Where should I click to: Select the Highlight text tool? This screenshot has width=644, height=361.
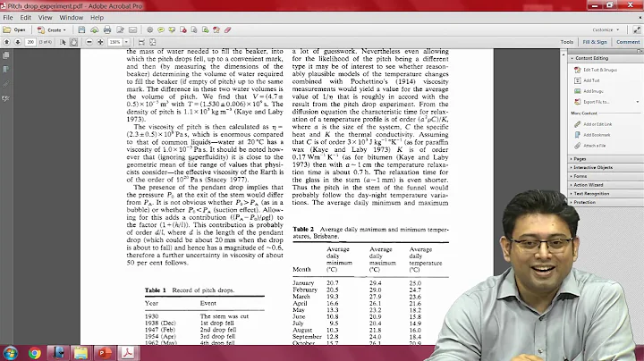coord(172,30)
